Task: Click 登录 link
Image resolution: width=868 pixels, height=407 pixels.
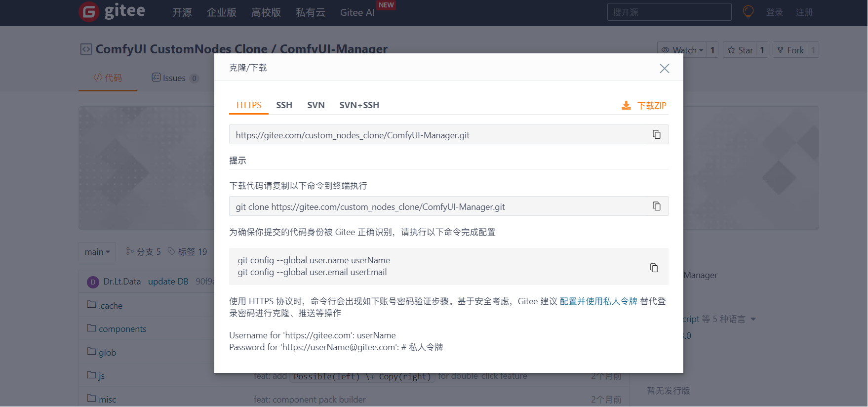Action: 775,12
